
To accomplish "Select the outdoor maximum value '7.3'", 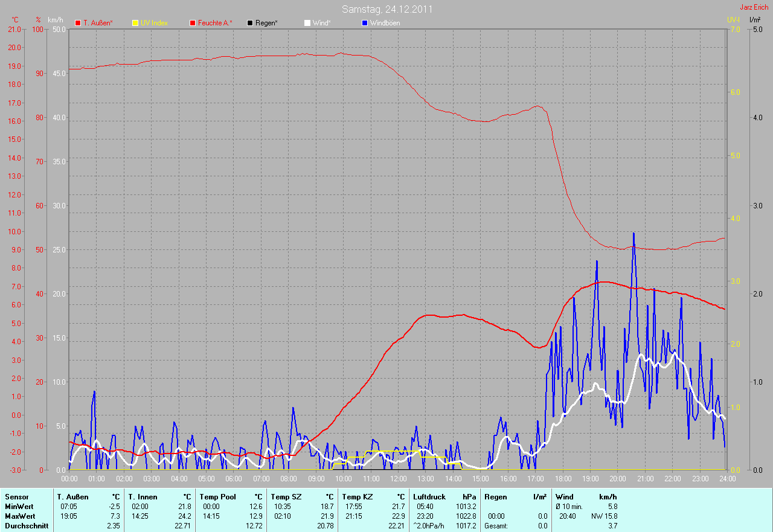I will (115, 516).
